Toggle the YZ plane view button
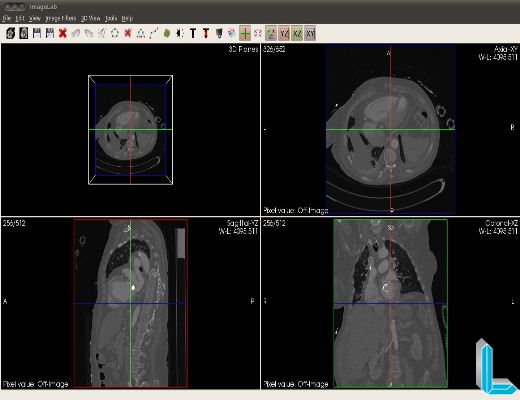This screenshot has width=520, height=400. click(284, 33)
